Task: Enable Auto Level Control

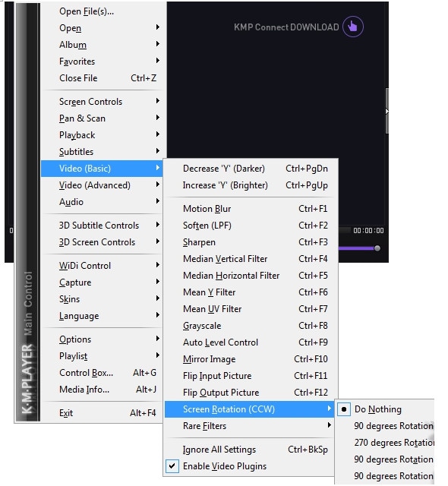Action: pyautogui.click(x=251, y=342)
